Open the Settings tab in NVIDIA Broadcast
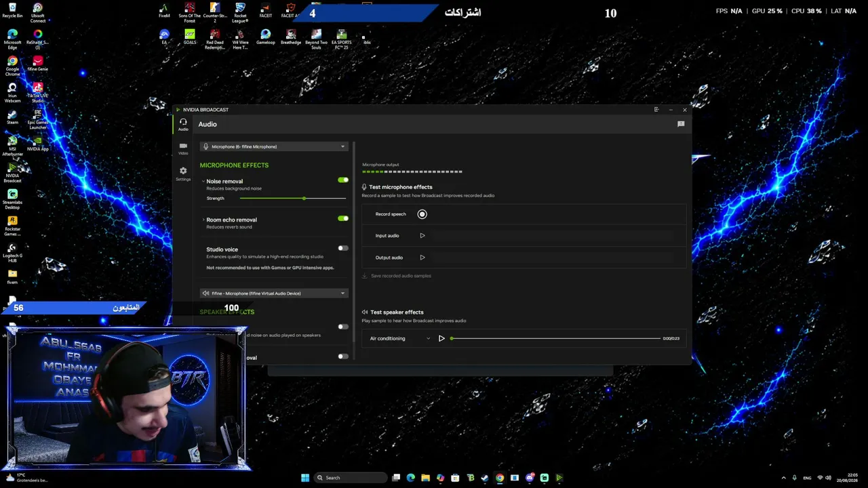 [x=183, y=174]
